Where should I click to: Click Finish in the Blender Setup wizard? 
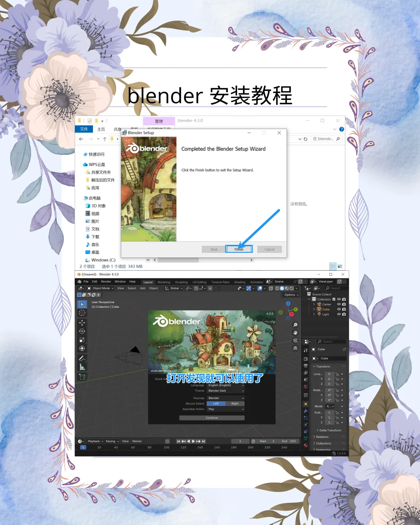pos(239,249)
